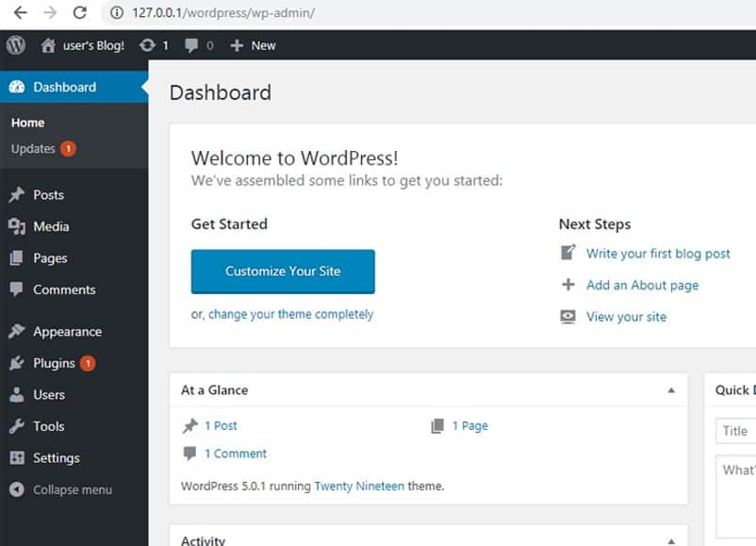Click the Settings sliders icon in sidebar
This screenshot has width=756, height=546.
click(17, 457)
